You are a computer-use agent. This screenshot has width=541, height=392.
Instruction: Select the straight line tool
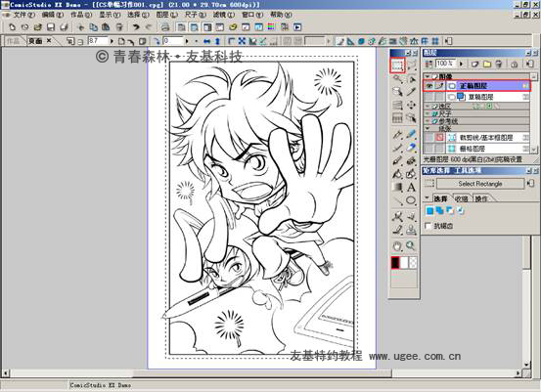[x=397, y=200]
